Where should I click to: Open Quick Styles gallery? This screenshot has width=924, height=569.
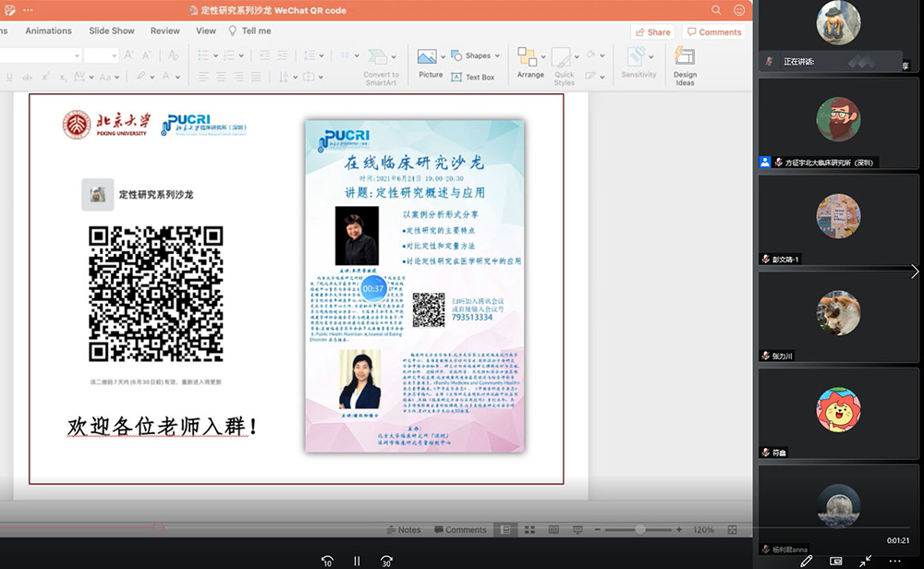pyautogui.click(x=564, y=67)
